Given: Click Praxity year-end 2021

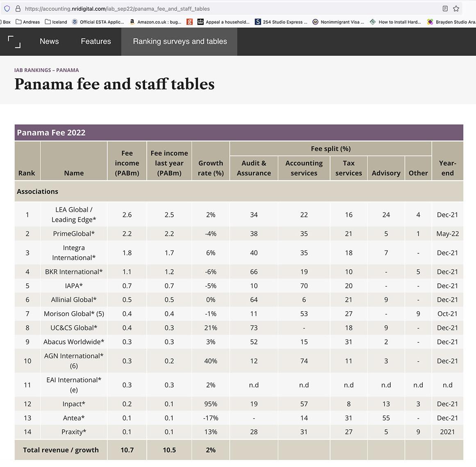Looking at the screenshot, I should pyautogui.click(x=447, y=432).
